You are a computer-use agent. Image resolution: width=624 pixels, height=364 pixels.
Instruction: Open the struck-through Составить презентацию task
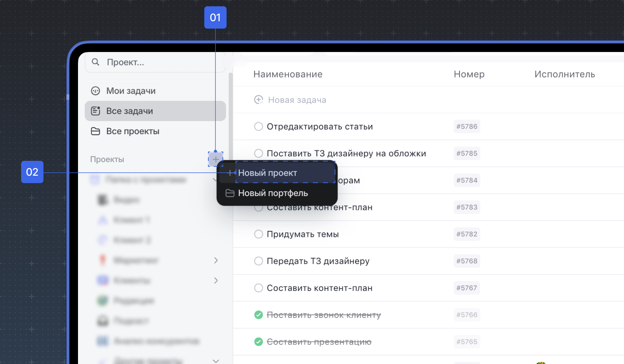point(319,342)
